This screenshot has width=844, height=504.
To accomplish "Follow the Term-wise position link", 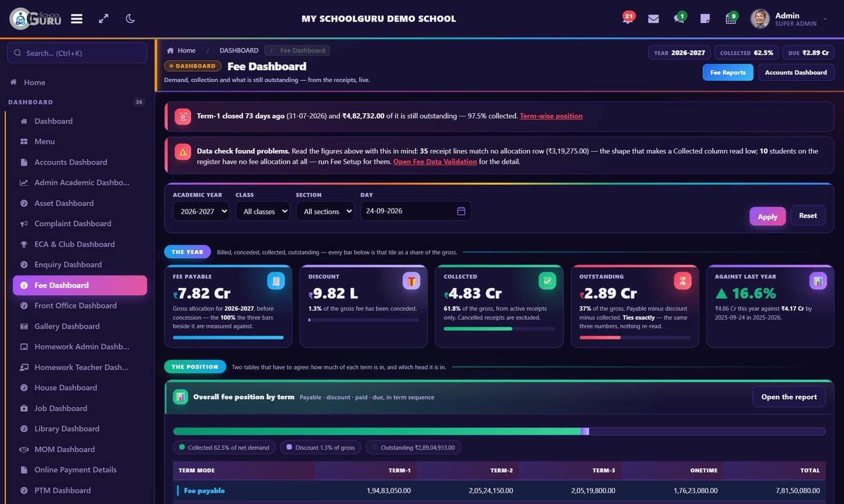I will coord(551,116).
